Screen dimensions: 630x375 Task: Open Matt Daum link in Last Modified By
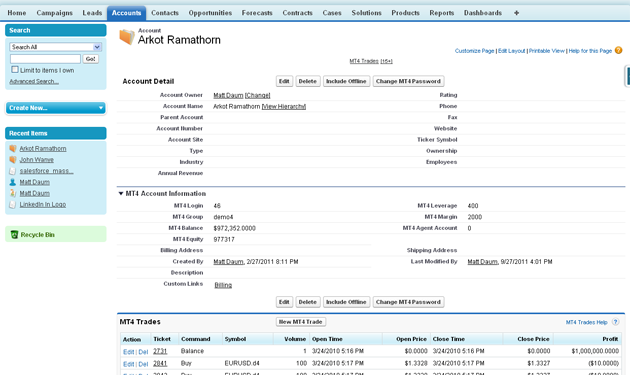pyautogui.click(x=483, y=262)
